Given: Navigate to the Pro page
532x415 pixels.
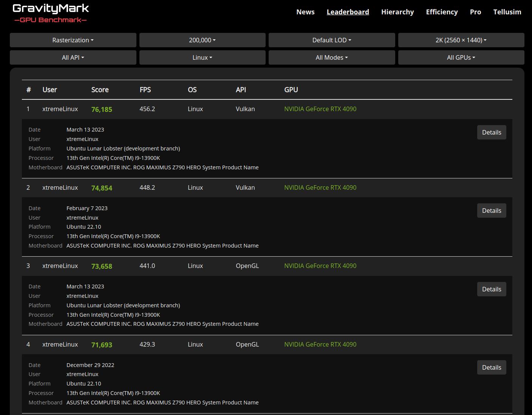Looking at the screenshot, I should [x=475, y=12].
